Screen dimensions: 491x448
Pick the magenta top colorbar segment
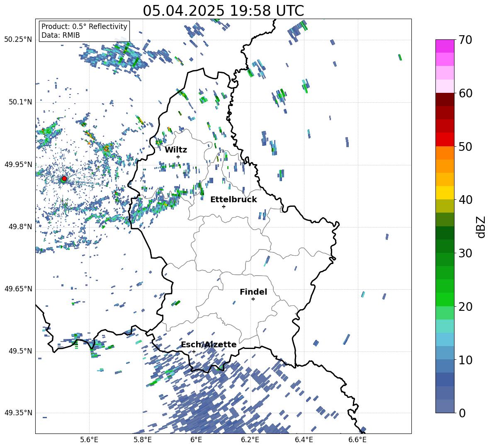(x=445, y=46)
